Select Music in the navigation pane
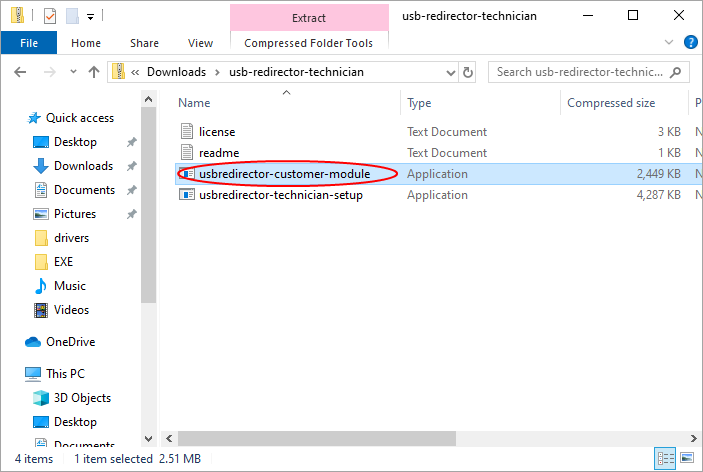 [x=70, y=286]
